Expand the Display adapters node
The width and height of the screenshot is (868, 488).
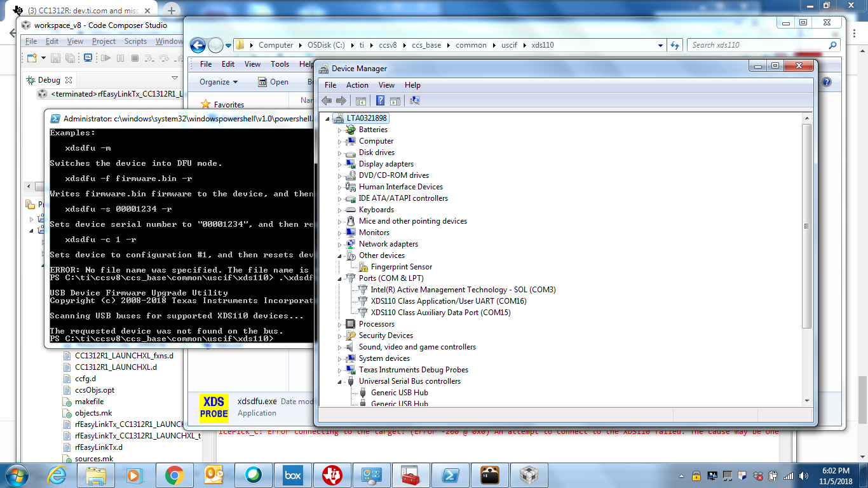(x=339, y=165)
